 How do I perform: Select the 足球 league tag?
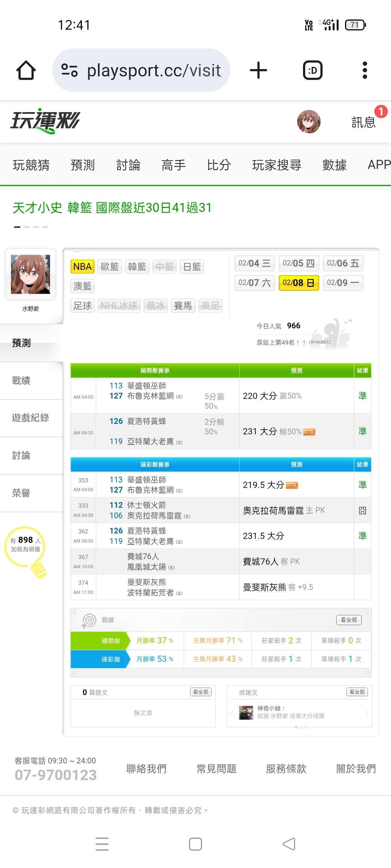coord(82,306)
